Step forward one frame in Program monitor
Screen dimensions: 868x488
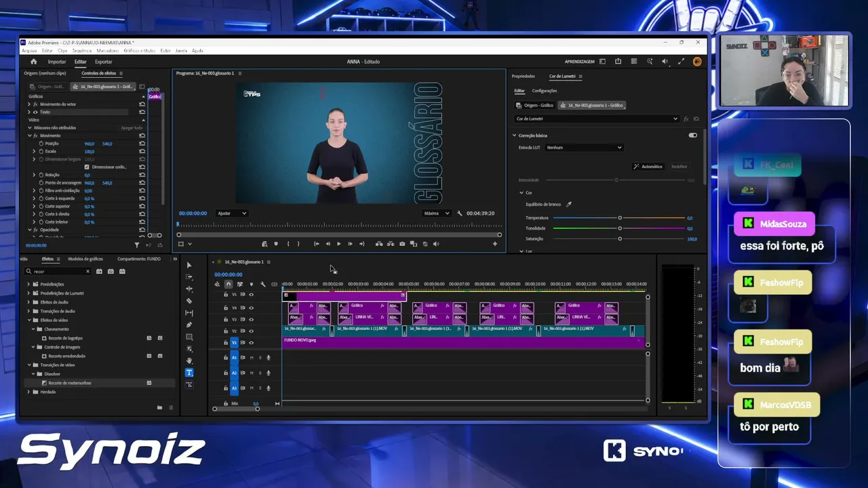[x=350, y=244]
